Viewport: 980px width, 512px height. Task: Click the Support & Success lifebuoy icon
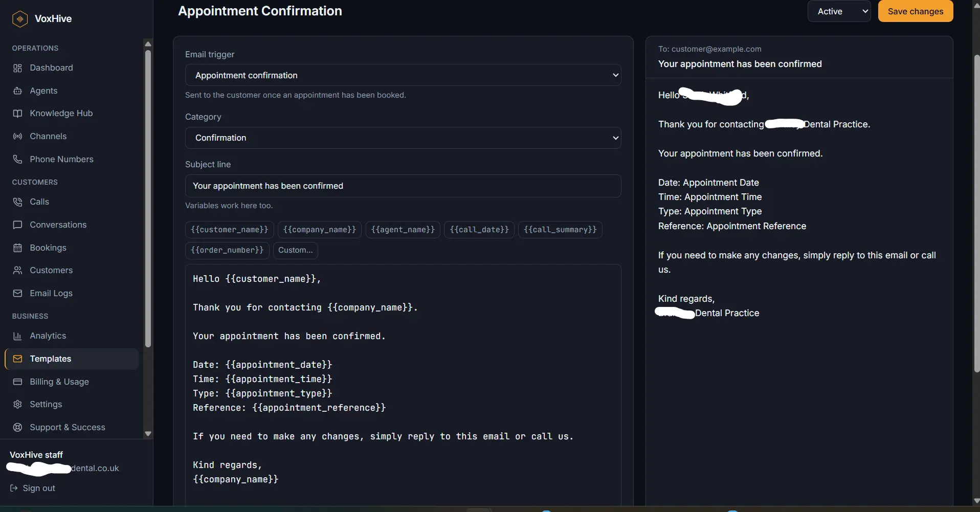17,428
